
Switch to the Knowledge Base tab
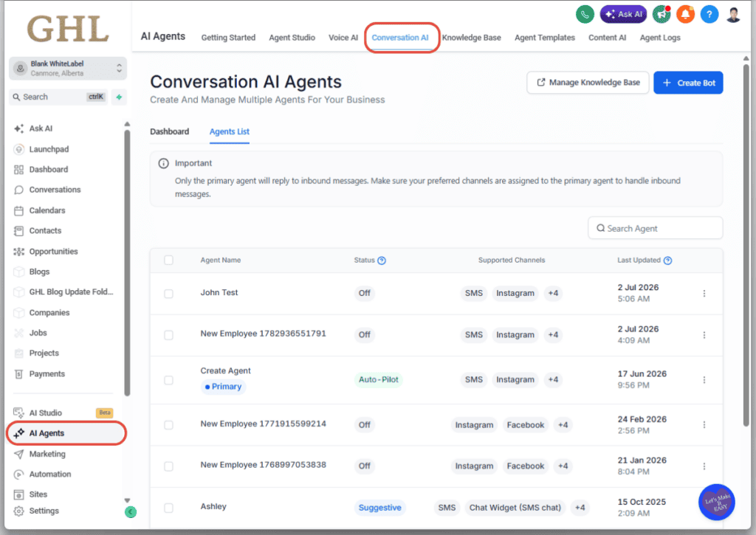point(471,38)
